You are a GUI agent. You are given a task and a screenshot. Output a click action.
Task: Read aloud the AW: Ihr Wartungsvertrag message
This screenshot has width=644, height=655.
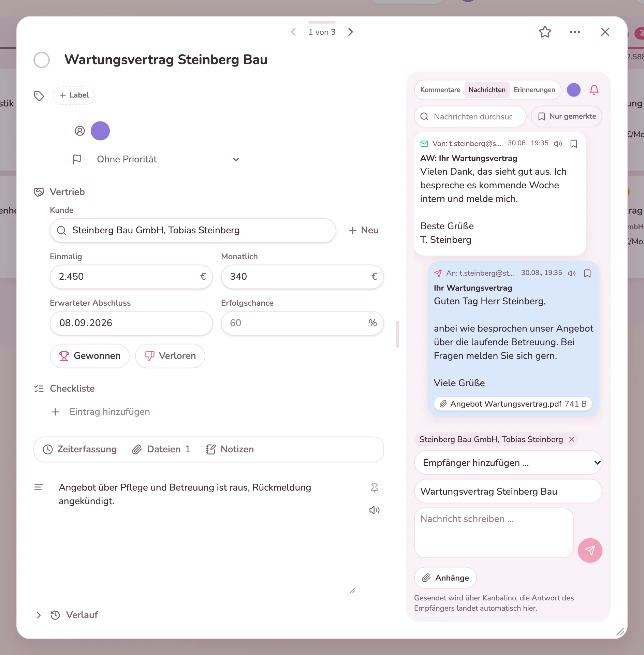[x=558, y=144]
